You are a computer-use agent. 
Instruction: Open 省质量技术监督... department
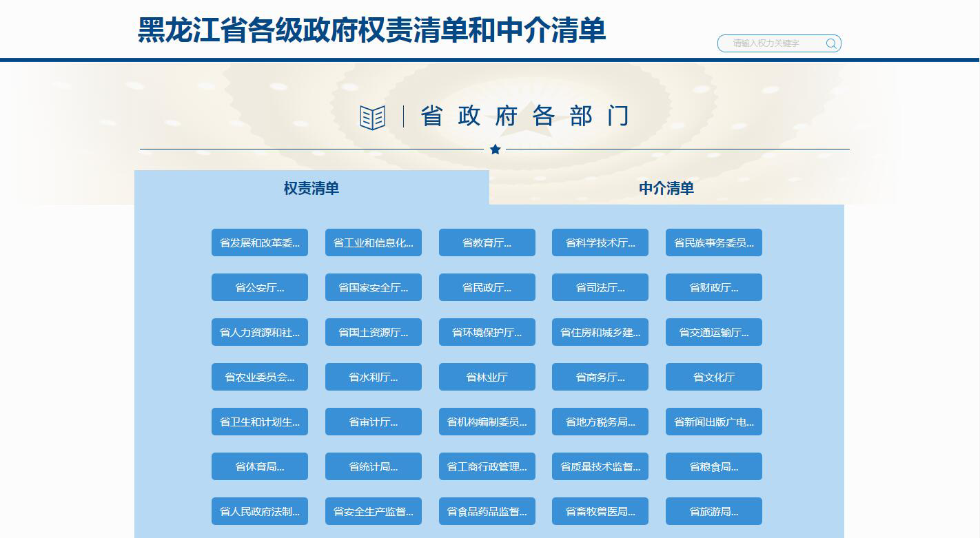(x=600, y=466)
